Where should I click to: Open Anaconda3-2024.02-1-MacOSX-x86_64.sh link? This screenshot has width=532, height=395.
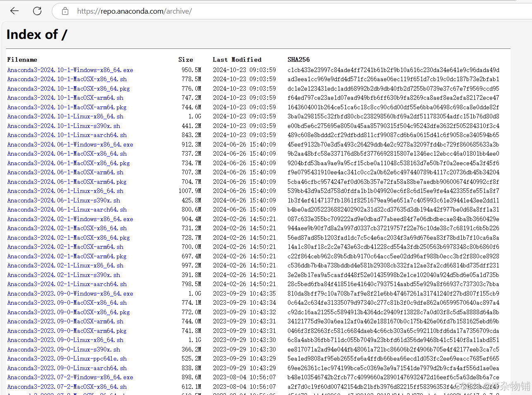(67, 228)
